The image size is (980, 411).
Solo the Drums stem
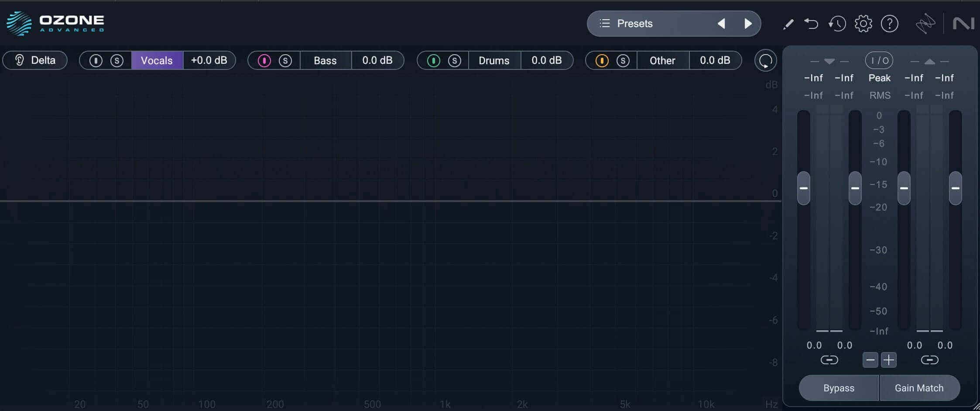455,61
